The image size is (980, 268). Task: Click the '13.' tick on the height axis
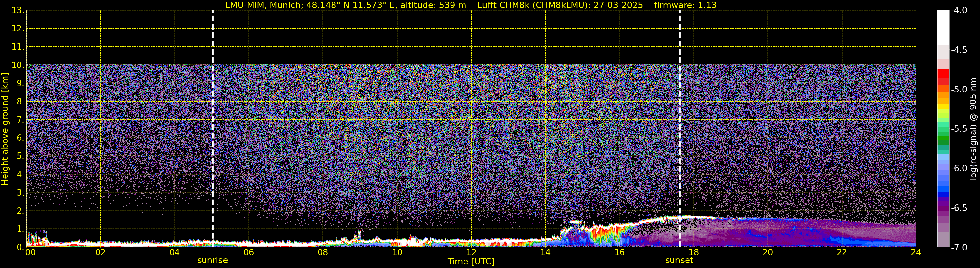point(18,11)
